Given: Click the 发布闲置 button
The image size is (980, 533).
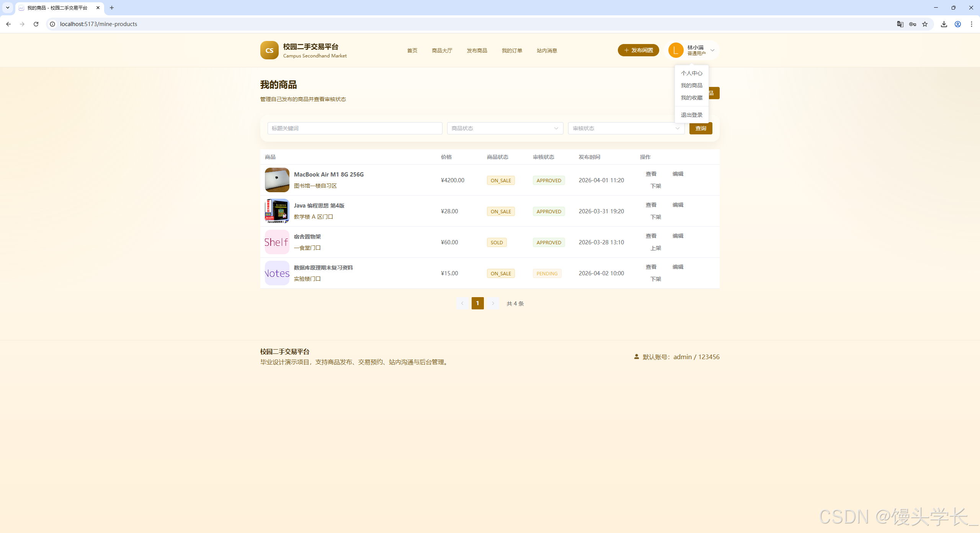Looking at the screenshot, I should (x=638, y=50).
